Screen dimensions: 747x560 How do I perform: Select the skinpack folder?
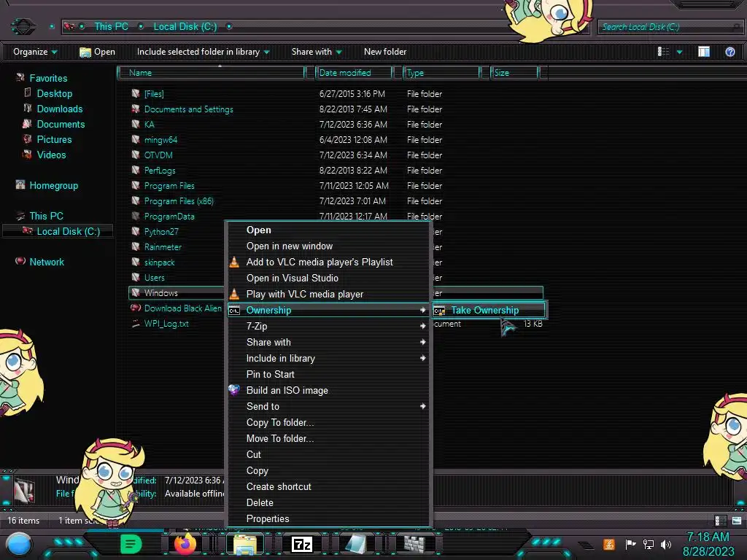[159, 262]
